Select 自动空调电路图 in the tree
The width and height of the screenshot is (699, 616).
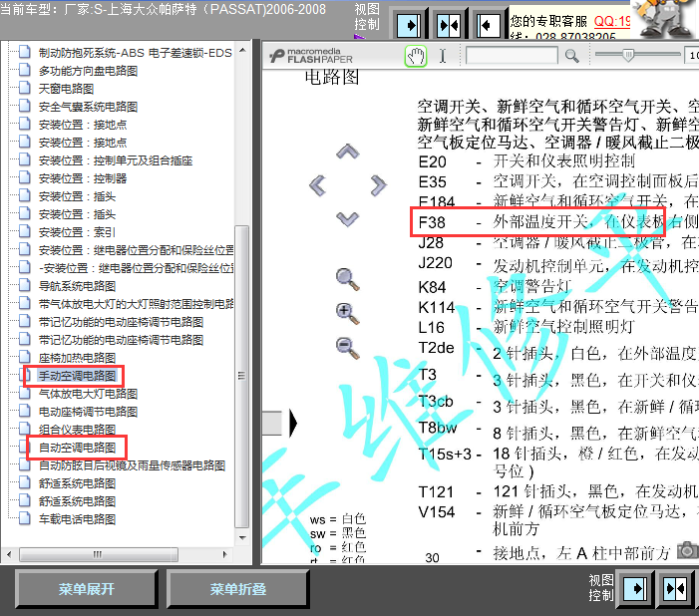tap(77, 448)
